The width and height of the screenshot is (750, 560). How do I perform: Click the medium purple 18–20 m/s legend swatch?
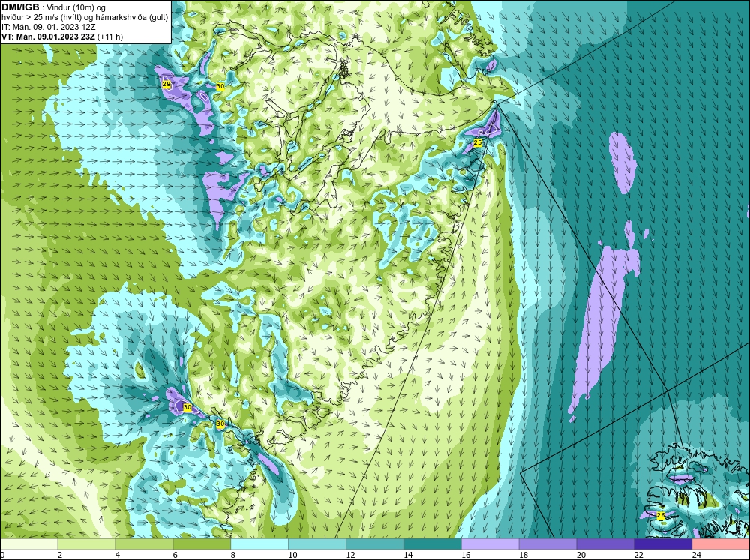547,544
